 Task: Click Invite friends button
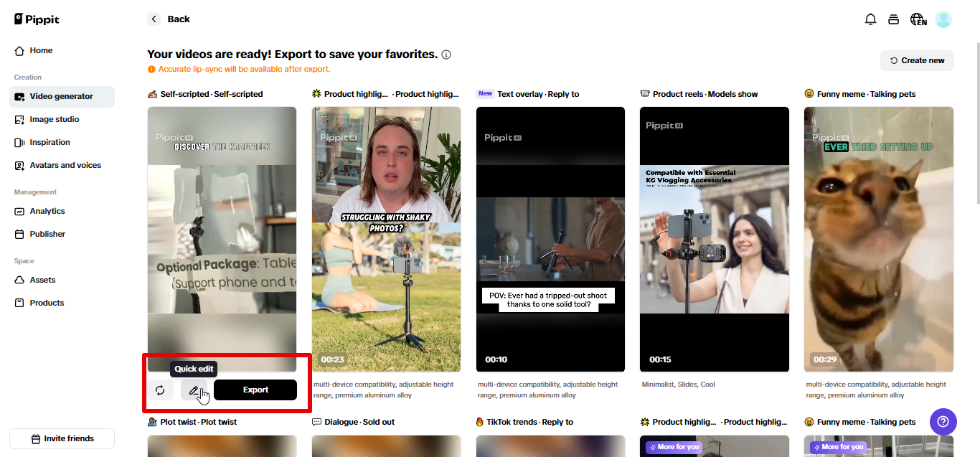click(x=62, y=438)
